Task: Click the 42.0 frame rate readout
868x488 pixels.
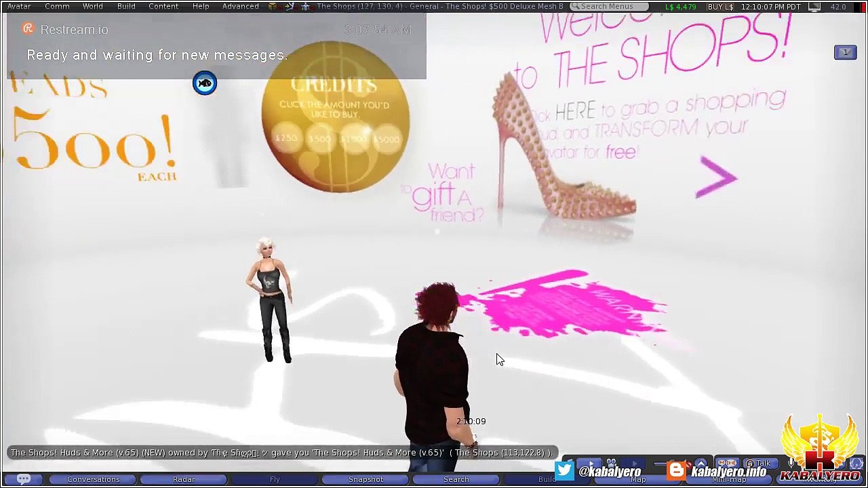Action: coord(838,7)
